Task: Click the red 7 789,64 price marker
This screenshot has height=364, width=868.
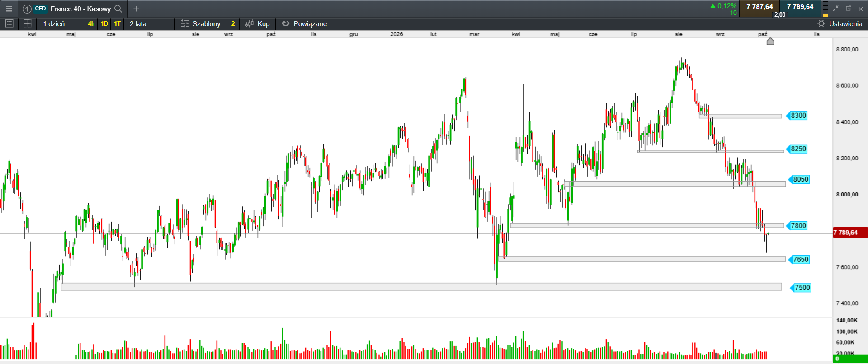Action: pyautogui.click(x=849, y=233)
